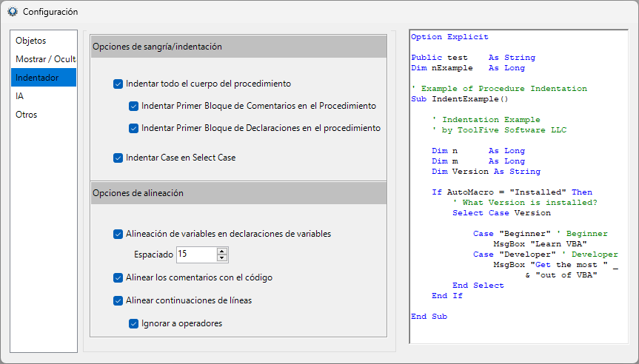
Task: Click the 'If AutoMacro = "Installed" Then' line
Action: coord(512,192)
